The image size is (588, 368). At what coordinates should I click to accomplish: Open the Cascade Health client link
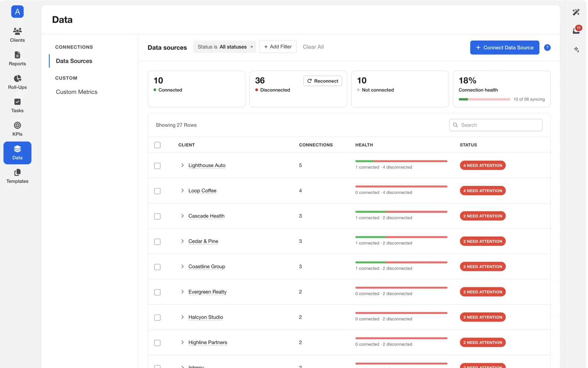tap(207, 216)
